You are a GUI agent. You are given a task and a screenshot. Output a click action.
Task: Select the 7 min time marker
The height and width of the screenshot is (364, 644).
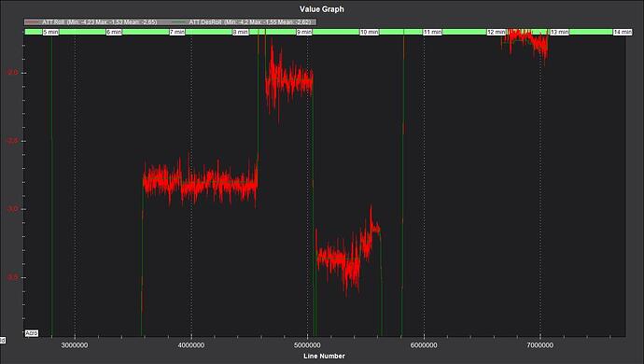[177, 32]
